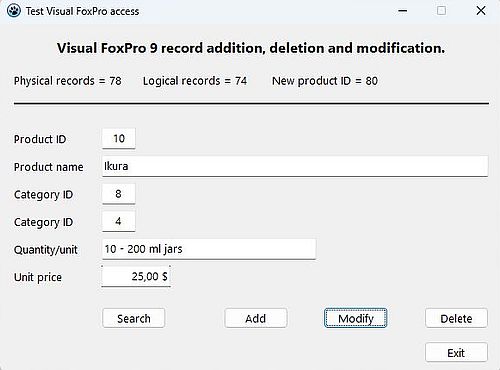This screenshot has width=500, height=370.
Task: Click the 'Product name' label
Action: click(x=49, y=167)
